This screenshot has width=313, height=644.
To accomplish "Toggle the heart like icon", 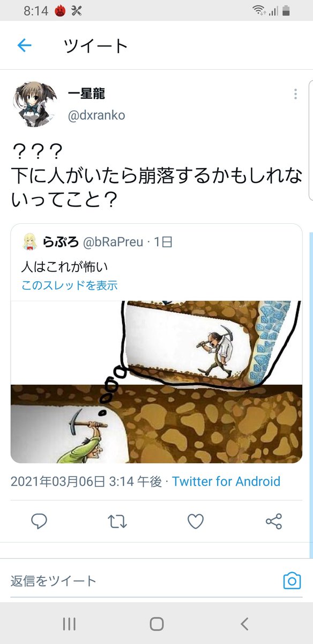I will (196, 521).
